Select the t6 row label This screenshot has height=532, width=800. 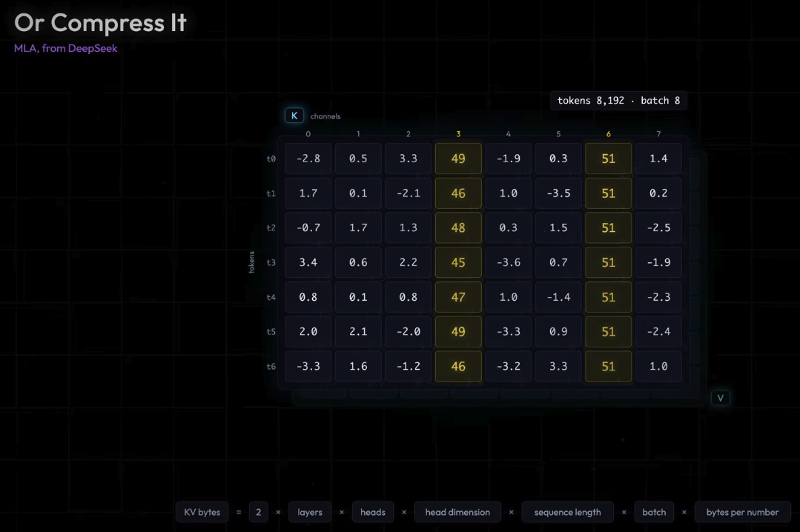pyautogui.click(x=271, y=366)
